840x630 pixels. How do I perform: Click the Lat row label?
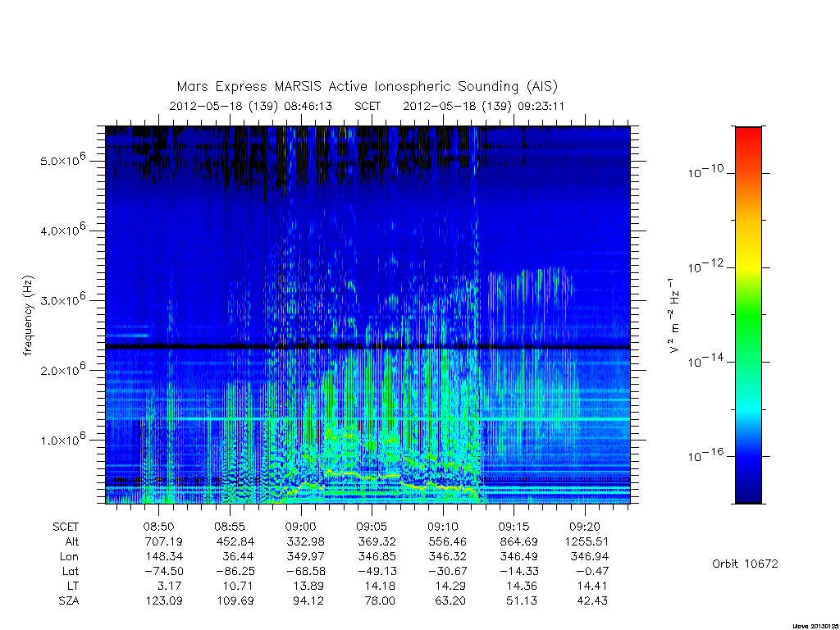(x=71, y=572)
